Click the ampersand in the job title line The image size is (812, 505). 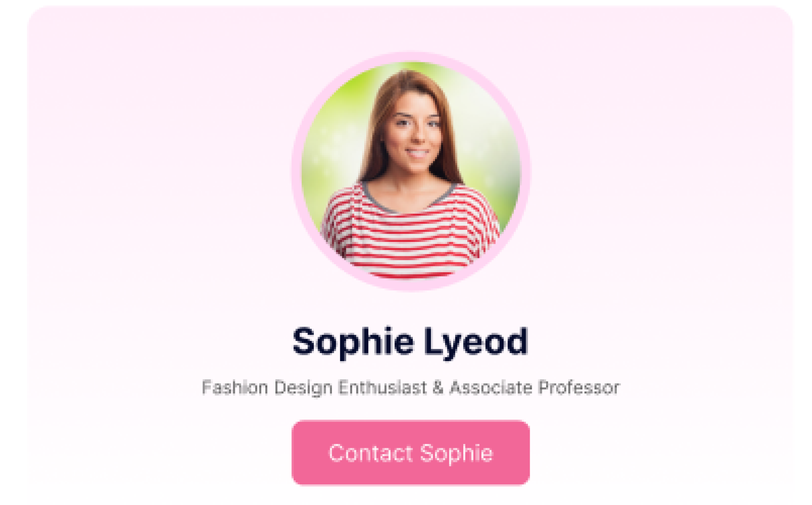click(x=438, y=388)
